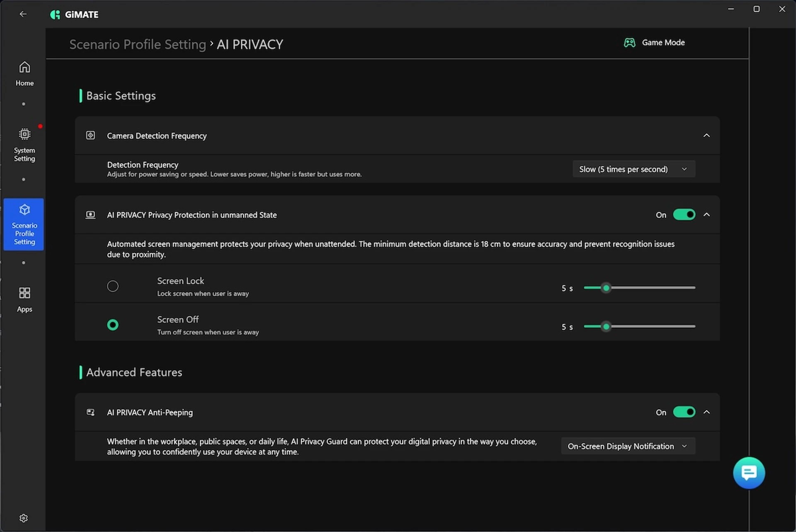This screenshot has height=532, width=796.
Task: Open On-Screen Display Notification dropdown
Action: point(628,446)
